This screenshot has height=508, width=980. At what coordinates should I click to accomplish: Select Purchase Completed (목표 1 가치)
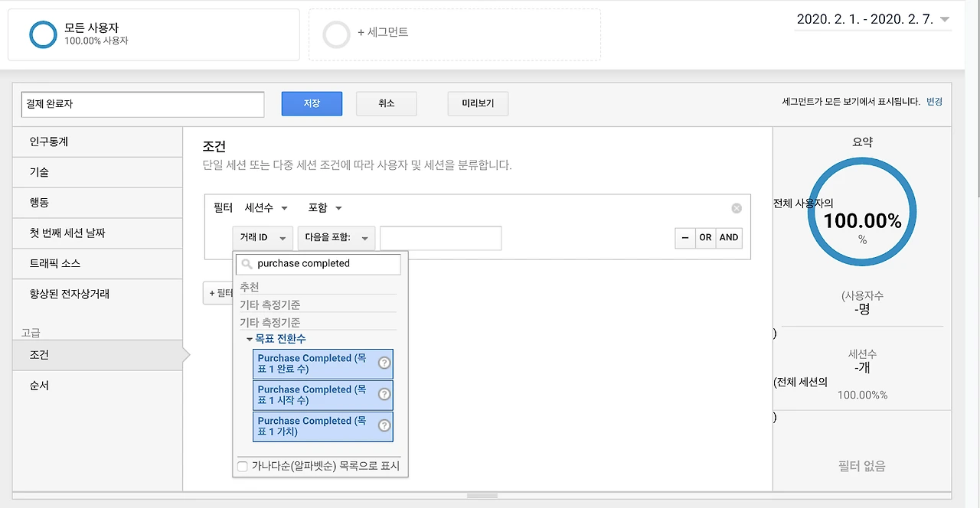point(322,427)
